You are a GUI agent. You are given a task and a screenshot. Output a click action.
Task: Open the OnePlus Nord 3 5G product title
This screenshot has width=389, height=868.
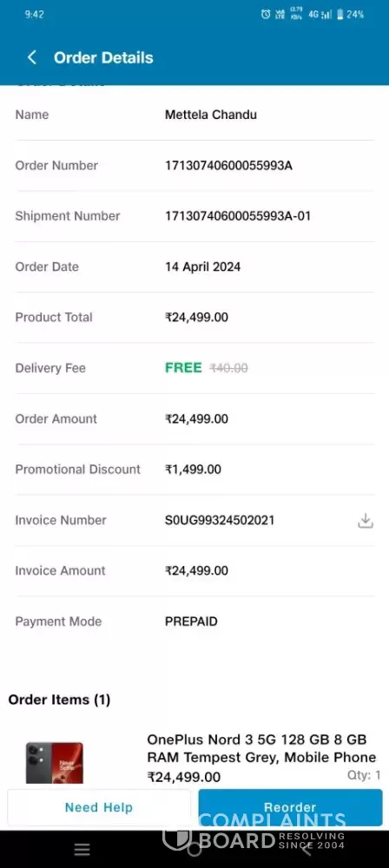coord(261,748)
